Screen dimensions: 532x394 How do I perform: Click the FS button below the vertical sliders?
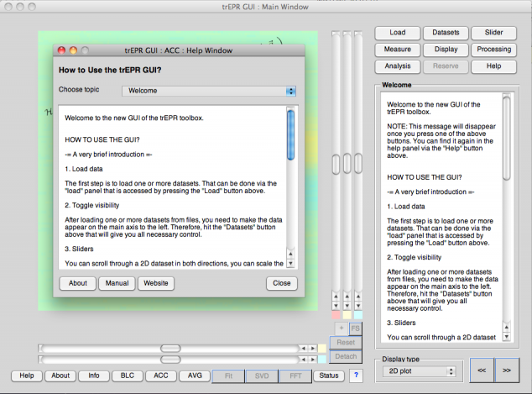tap(355, 328)
